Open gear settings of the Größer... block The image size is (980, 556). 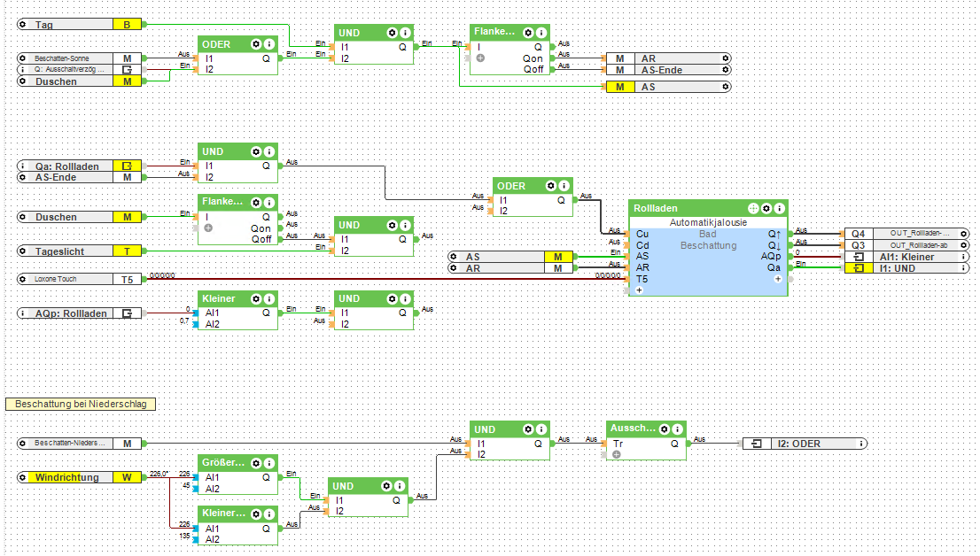click(256, 463)
